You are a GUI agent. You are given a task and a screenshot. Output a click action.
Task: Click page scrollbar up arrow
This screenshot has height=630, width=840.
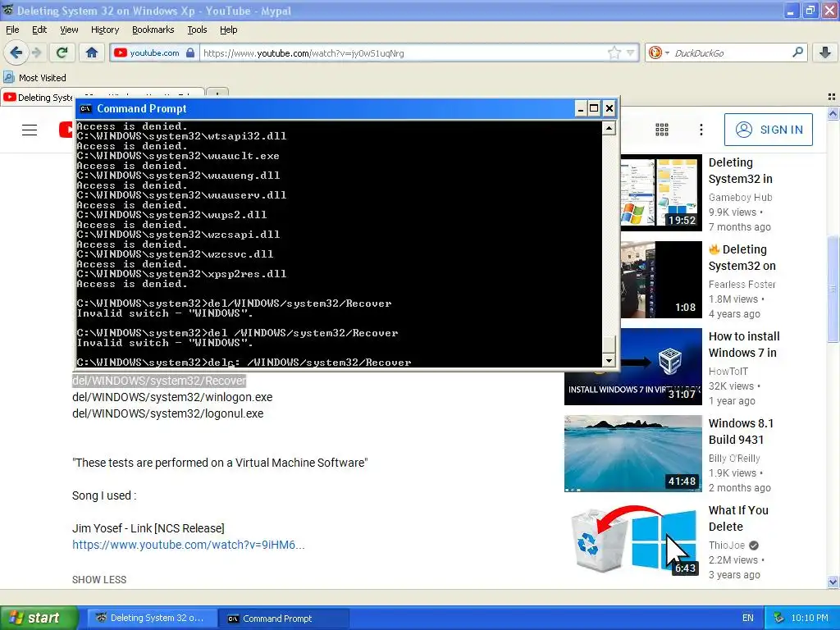coord(833,113)
